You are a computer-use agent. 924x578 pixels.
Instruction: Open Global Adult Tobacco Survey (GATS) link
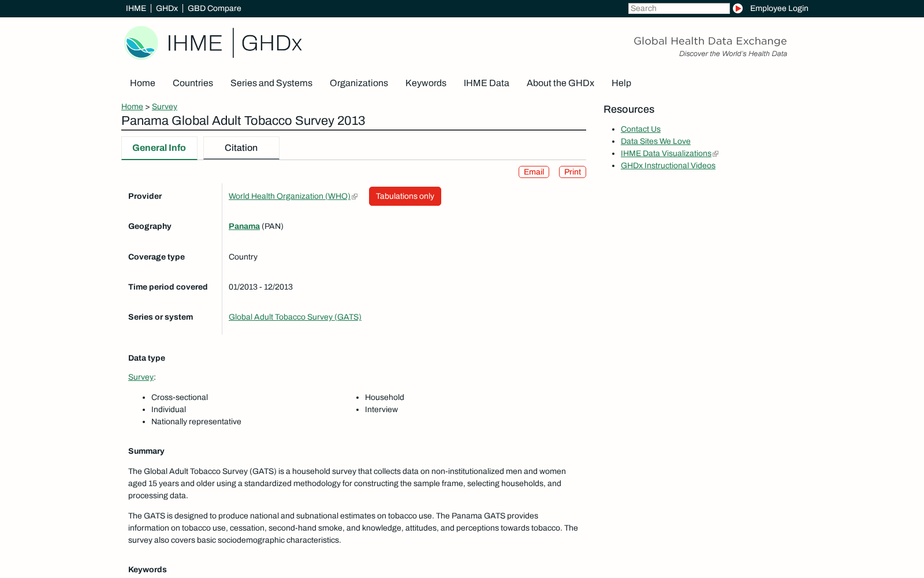pos(295,317)
